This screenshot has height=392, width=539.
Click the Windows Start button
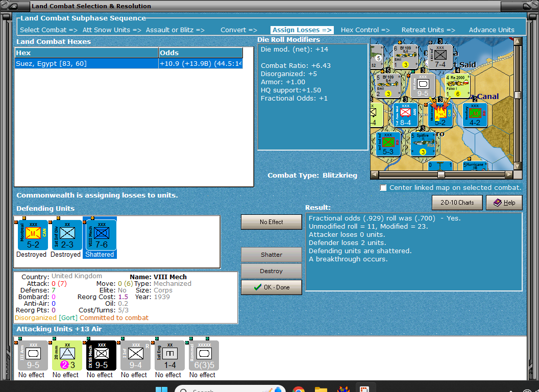coord(161,389)
